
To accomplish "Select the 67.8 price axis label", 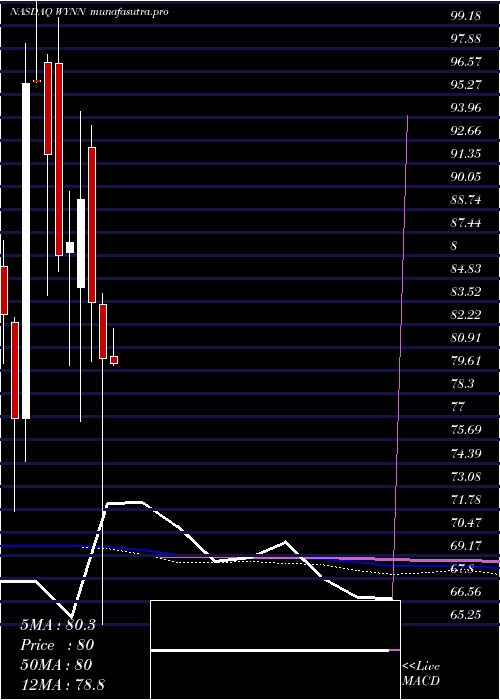I will tap(462, 569).
